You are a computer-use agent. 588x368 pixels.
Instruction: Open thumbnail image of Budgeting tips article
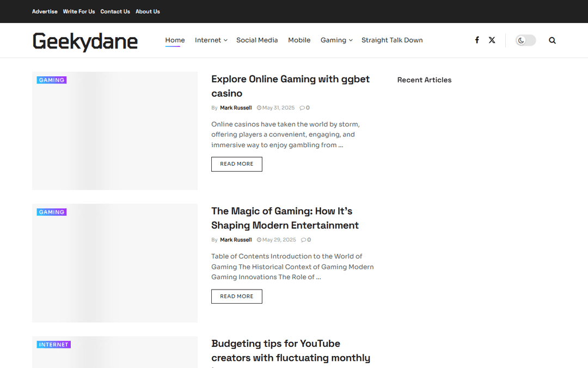tap(115, 352)
